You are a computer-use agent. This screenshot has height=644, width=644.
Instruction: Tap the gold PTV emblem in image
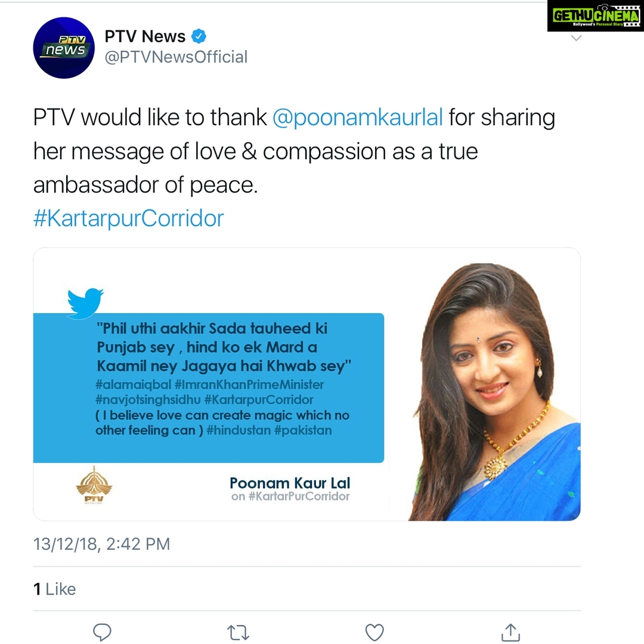click(x=94, y=485)
